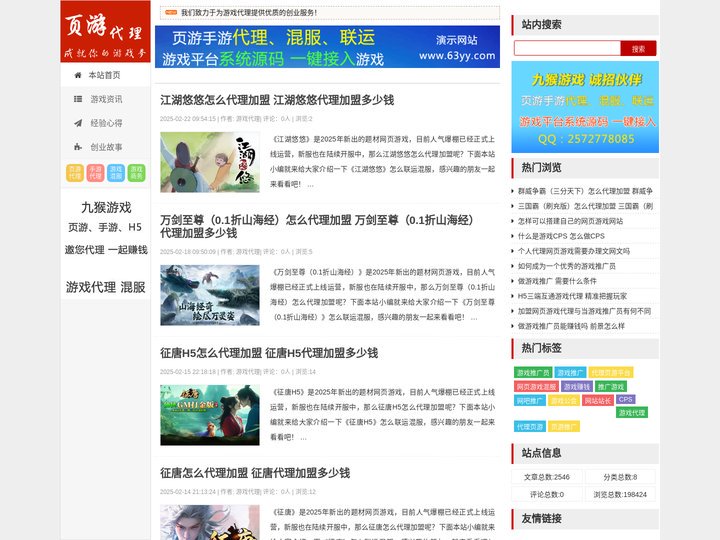This screenshot has height=540, width=720.
Task: Select the yellow 代理页游平台 tag
Action: click(611, 372)
